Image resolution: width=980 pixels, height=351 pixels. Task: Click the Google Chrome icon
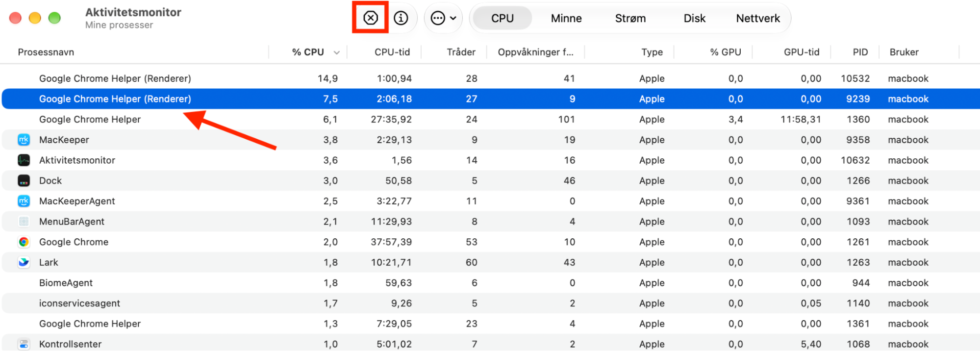tap(24, 242)
